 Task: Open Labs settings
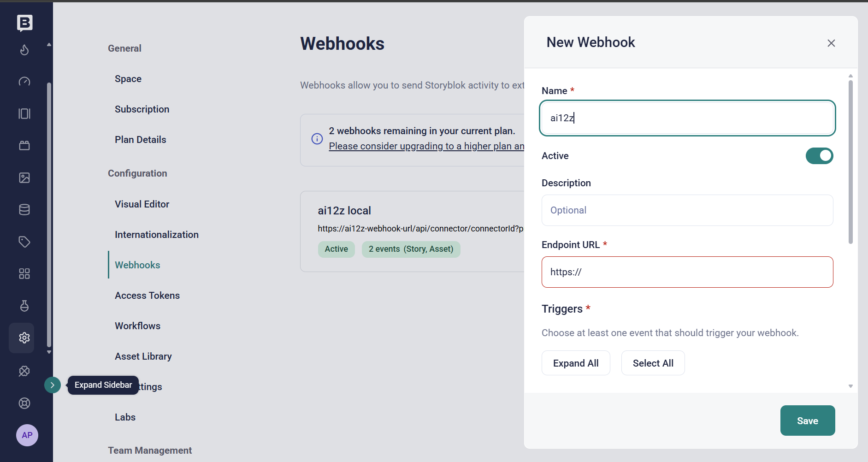point(125,417)
